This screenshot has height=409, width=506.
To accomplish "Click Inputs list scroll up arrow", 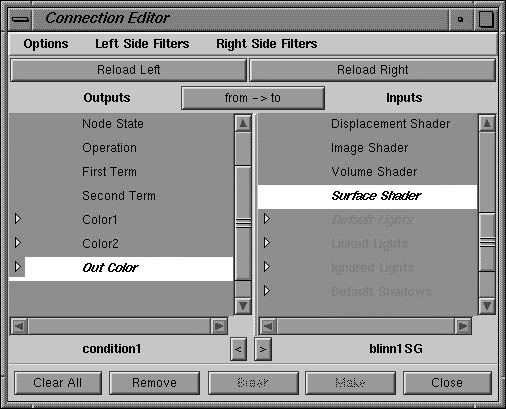I will (487, 124).
